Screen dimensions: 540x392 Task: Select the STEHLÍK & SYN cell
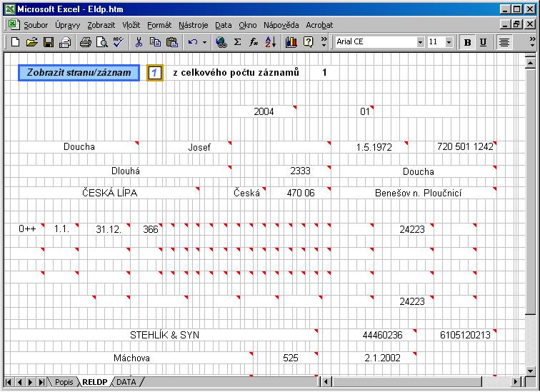pyautogui.click(x=164, y=335)
